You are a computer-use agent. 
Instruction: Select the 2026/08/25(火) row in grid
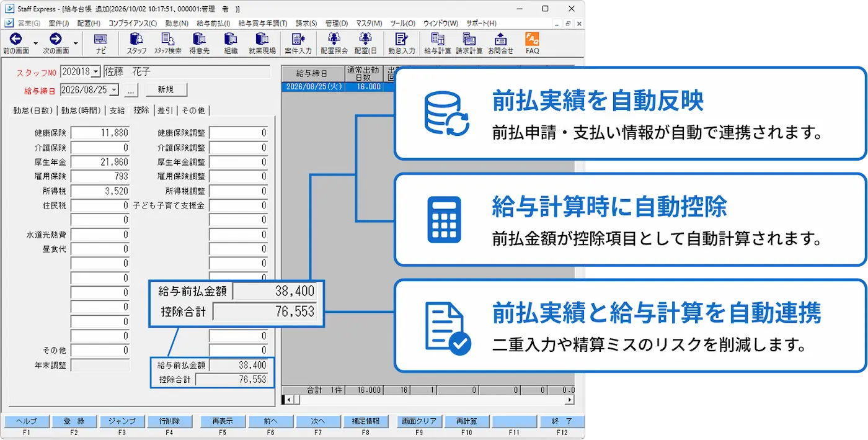coord(337,87)
